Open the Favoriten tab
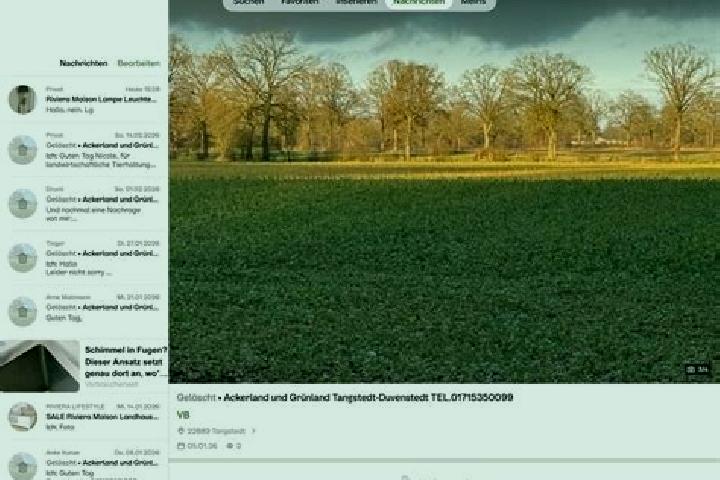This screenshot has height=480, width=720. pyautogui.click(x=300, y=2)
